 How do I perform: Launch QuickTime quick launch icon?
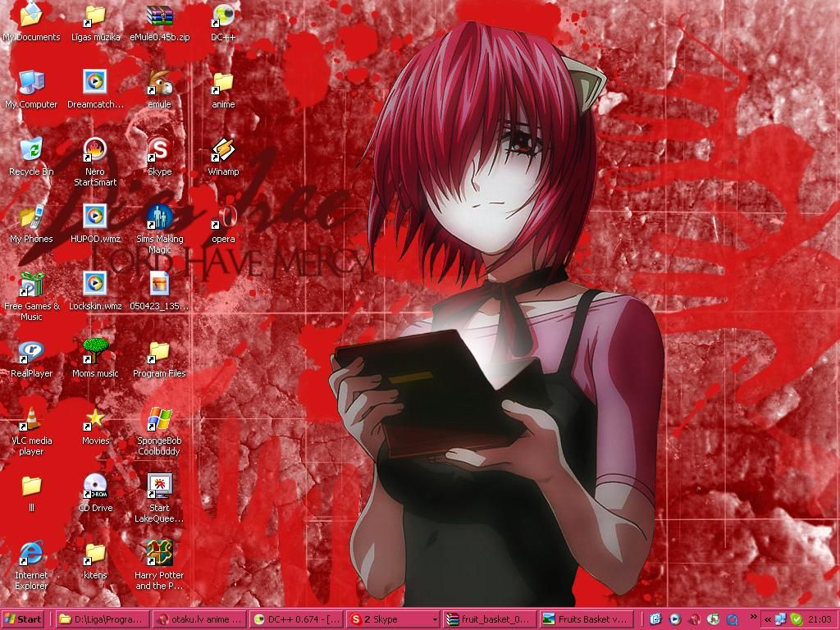[733, 619]
